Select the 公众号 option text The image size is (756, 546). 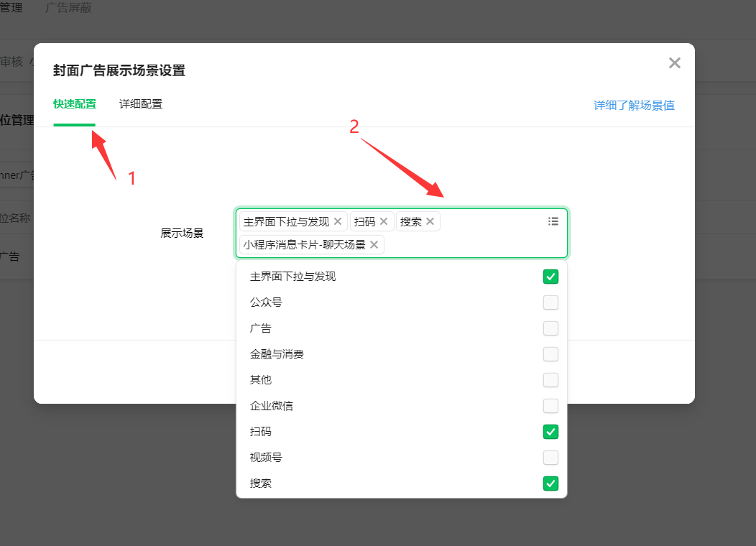[x=266, y=302]
